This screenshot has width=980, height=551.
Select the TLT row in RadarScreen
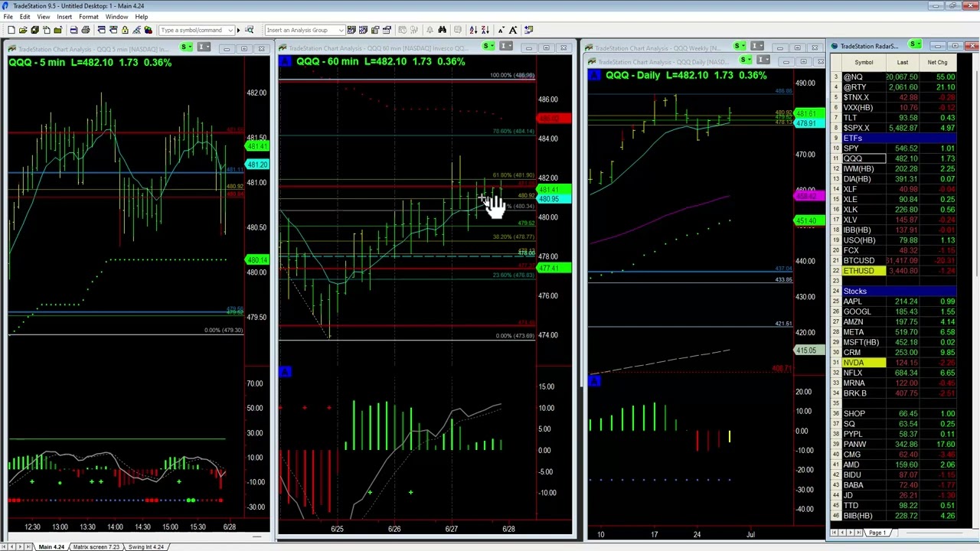(x=893, y=118)
